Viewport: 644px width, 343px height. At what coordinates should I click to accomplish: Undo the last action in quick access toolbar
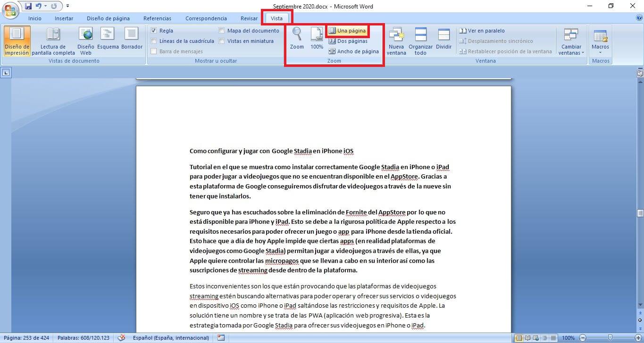[39, 6]
